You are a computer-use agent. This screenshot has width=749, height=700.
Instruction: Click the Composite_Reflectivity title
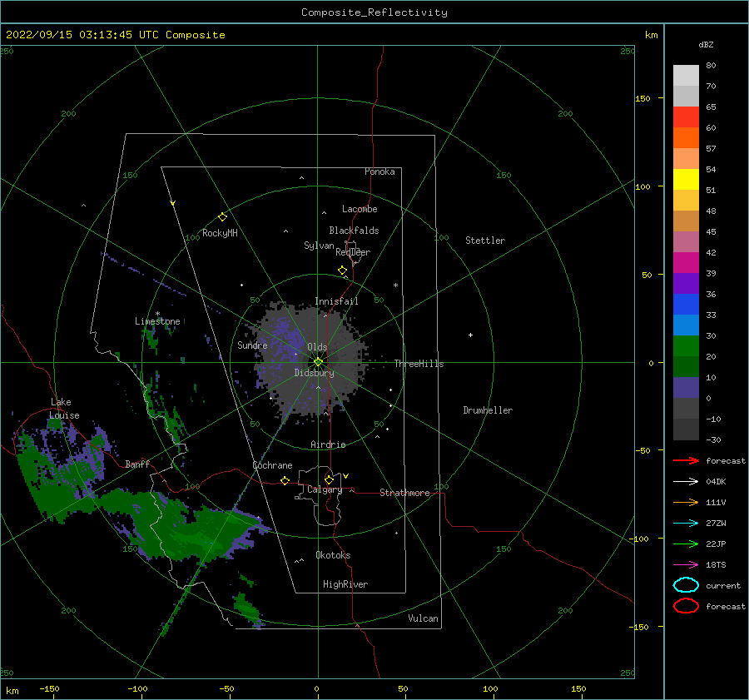point(374,12)
